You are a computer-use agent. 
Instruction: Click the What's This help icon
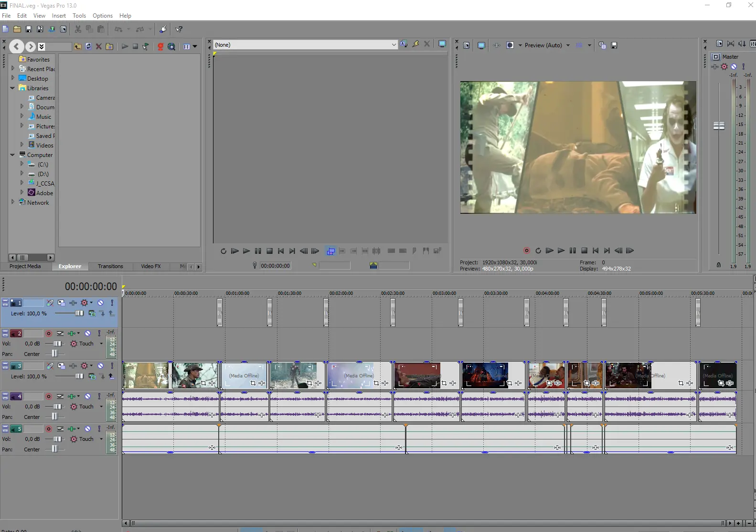coord(179,29)
